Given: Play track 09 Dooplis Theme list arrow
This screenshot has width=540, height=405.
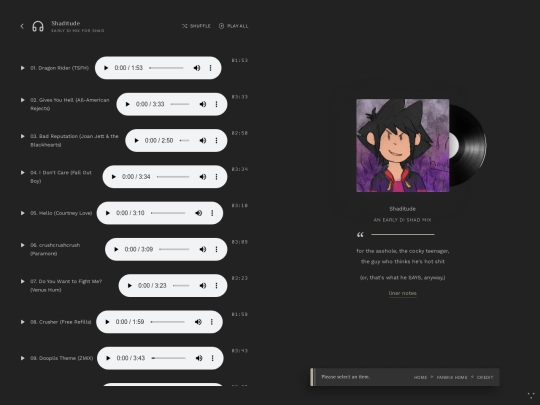Looking at the screenshot, I should point(22,358).
